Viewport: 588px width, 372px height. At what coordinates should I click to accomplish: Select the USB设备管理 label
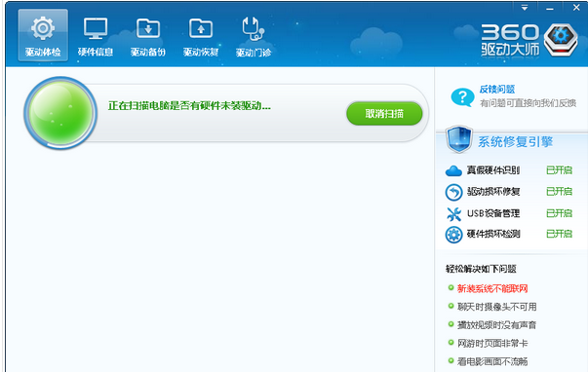tap(493, 213)
